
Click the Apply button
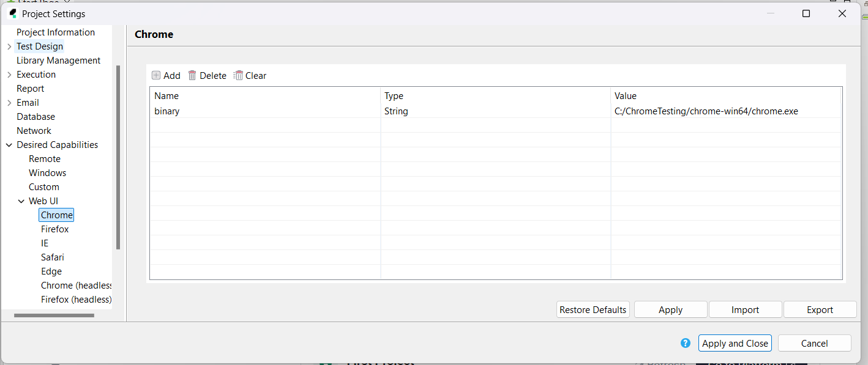[670, 310]
